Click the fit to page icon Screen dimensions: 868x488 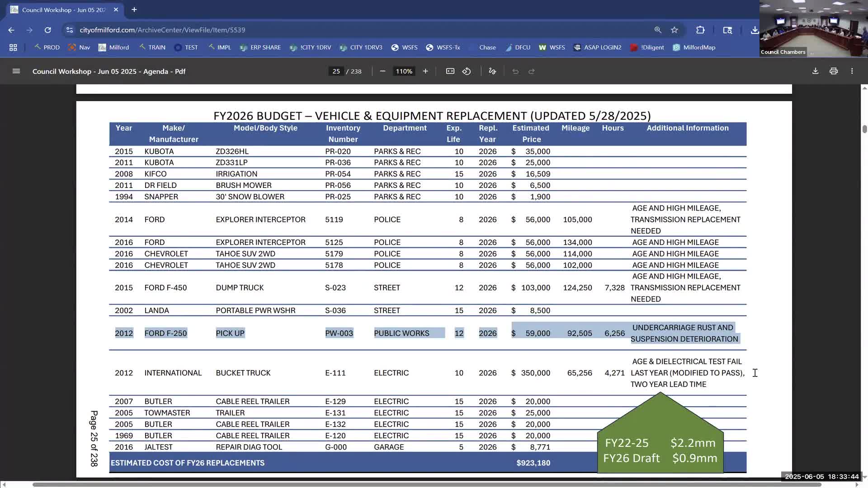[450, 71]
